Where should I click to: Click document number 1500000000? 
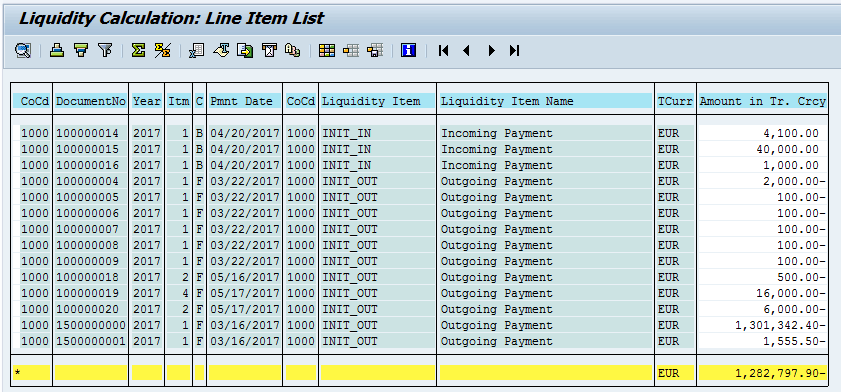point(91,326)
